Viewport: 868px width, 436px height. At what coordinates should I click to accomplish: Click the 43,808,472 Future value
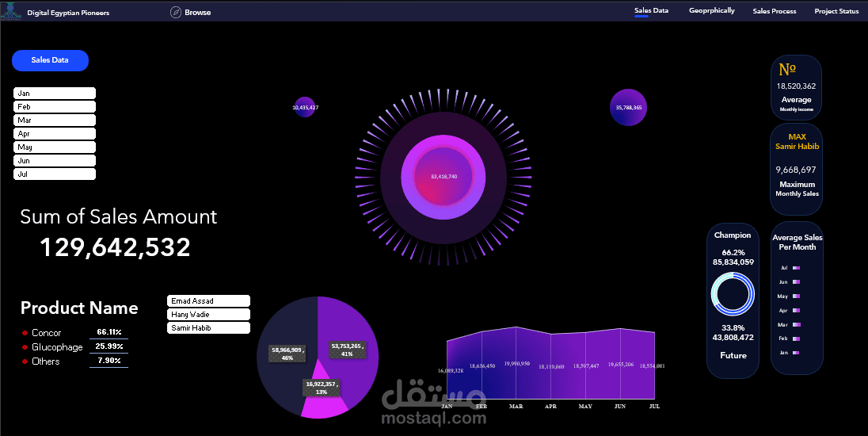(x=733, y=338)
